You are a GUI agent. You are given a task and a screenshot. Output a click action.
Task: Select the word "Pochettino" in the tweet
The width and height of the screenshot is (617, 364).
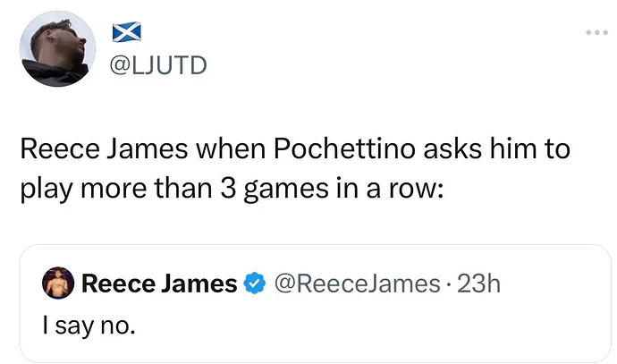point(344,149)
